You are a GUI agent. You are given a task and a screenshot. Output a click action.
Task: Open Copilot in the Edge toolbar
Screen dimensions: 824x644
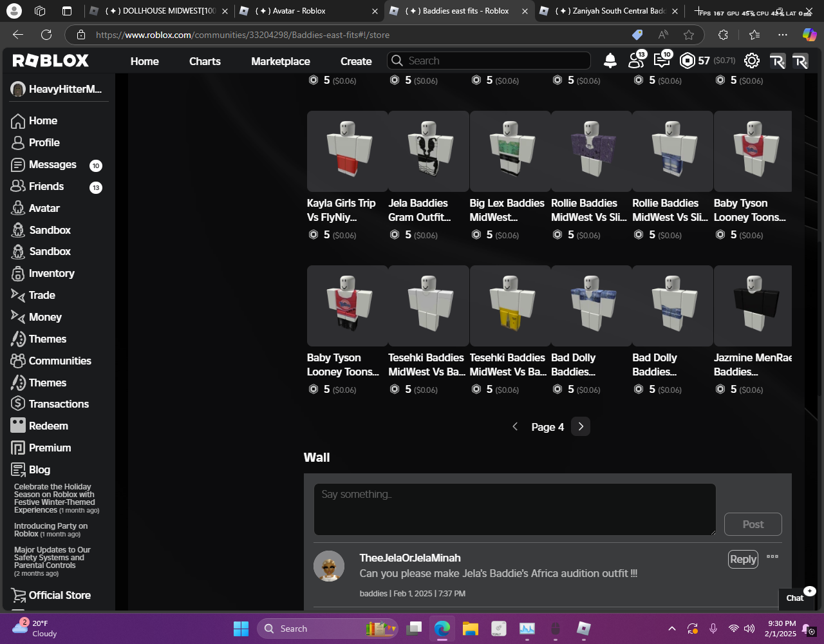click(x=809, y=35)
